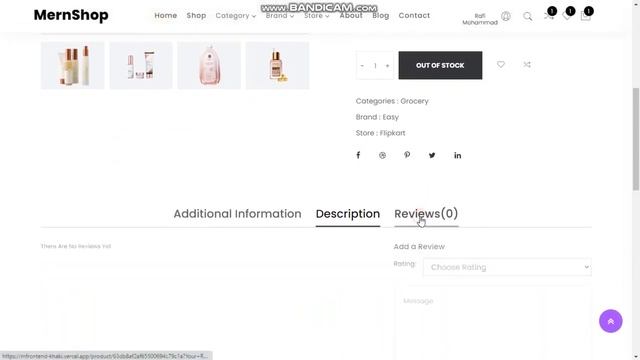
Task: Open the shopping cart icon in header
Action: point(585,16)
